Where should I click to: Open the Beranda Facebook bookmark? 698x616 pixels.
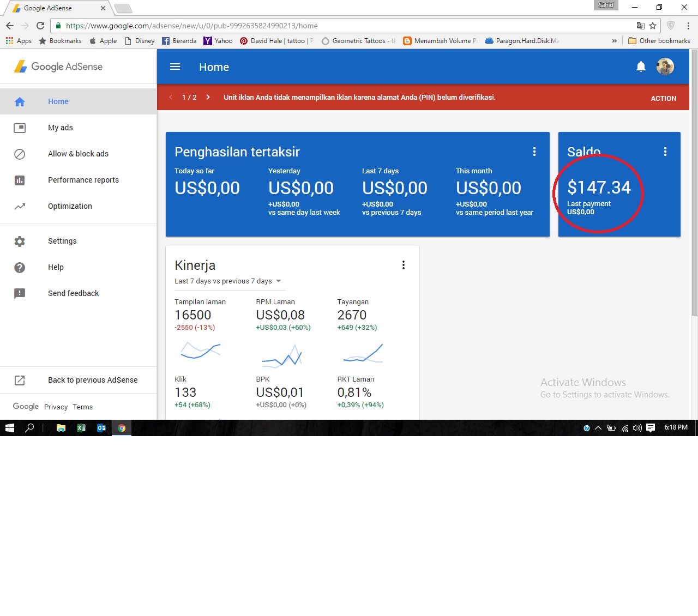pos(179,41)
